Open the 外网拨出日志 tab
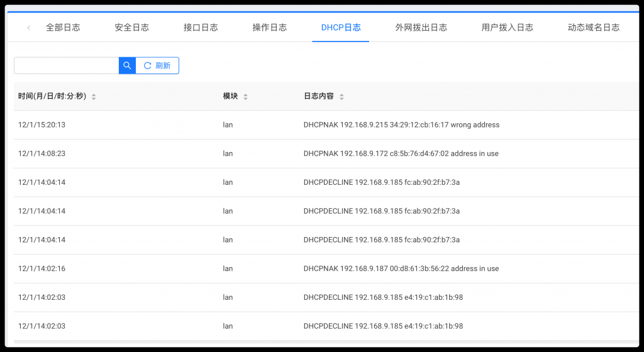Screen dimensions: 644x352 coord(421,28)
